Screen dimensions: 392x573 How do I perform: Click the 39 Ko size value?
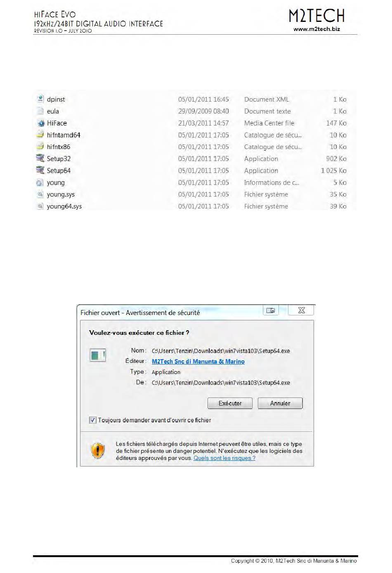point(338,206)
